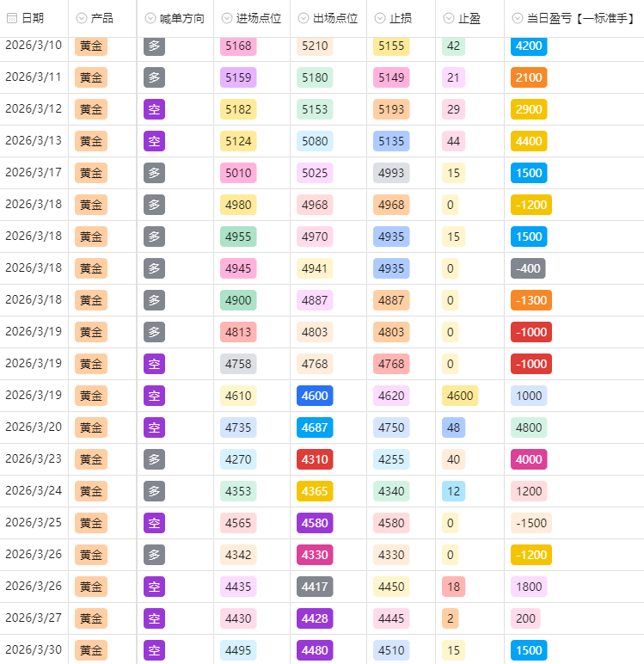Click the circle arrow icon before 喊单方向

pyautogui.click(x=150, y=18)
